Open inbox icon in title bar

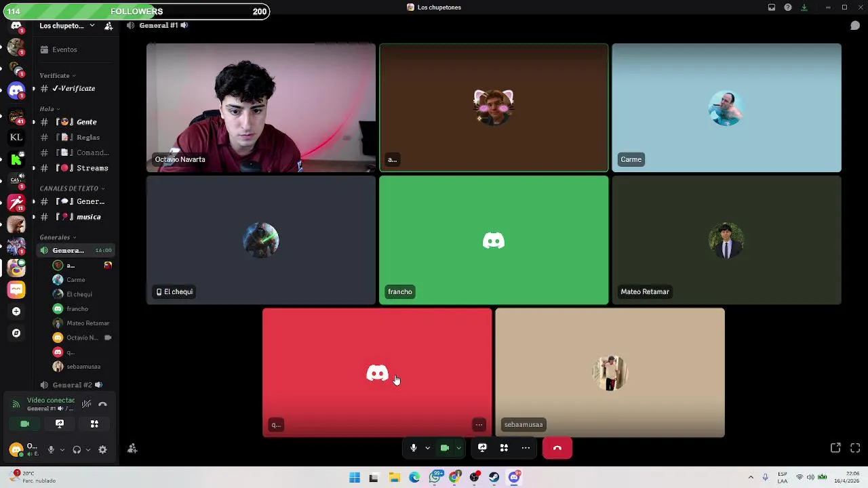tap(772, 7)
